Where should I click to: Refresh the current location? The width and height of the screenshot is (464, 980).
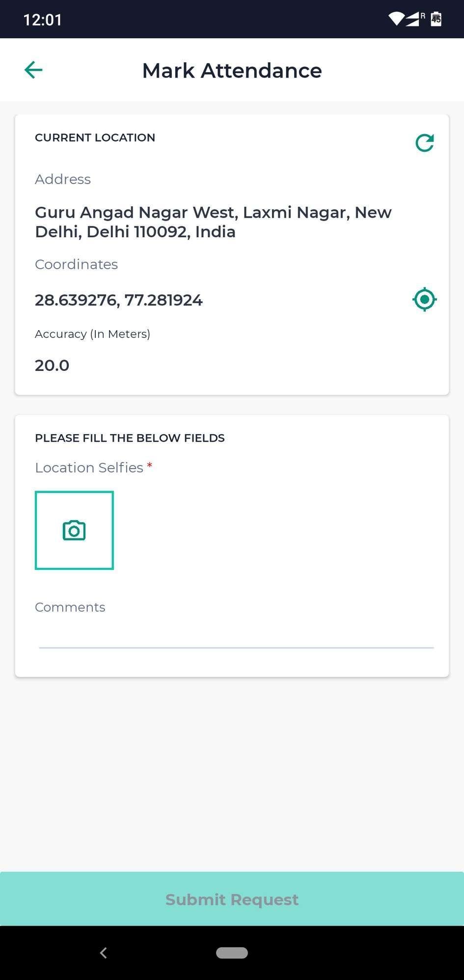point(425,143)
